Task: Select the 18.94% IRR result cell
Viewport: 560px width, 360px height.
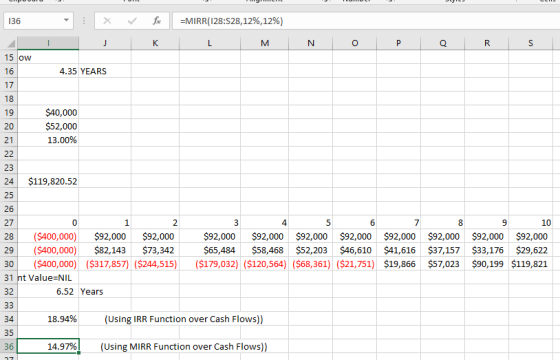Action: click(48, 319)
